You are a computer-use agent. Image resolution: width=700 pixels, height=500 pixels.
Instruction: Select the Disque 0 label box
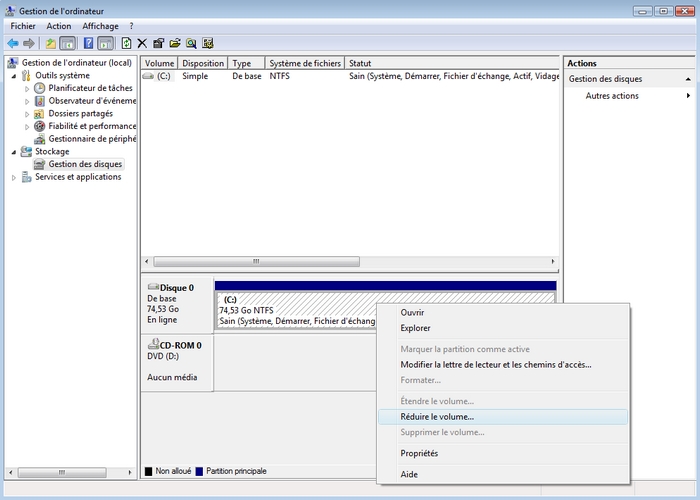177,304
